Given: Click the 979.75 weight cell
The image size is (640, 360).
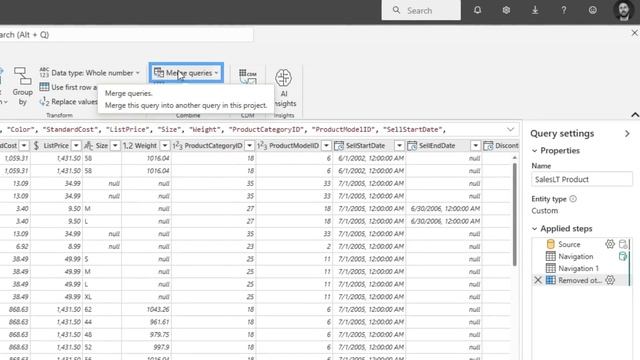Looking at the screenshot, I should click(x=146, y=335).
